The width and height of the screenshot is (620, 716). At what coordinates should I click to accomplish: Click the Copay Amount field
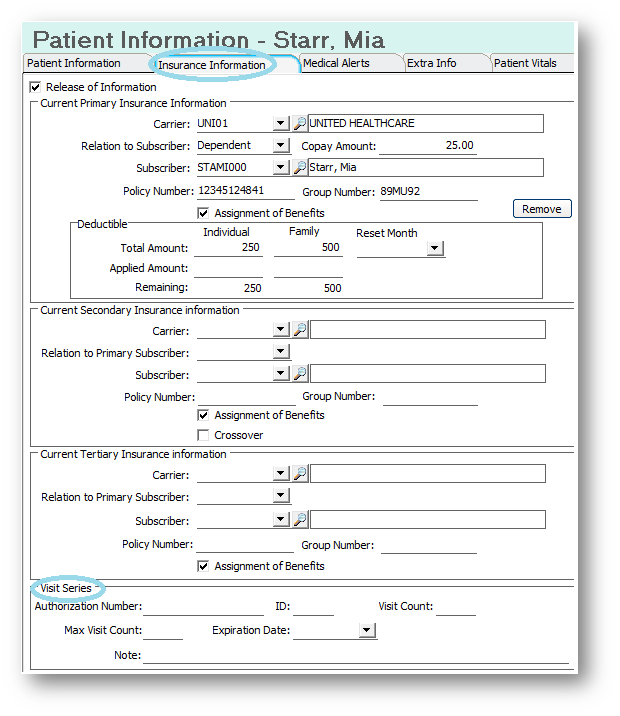coord(428,146)
